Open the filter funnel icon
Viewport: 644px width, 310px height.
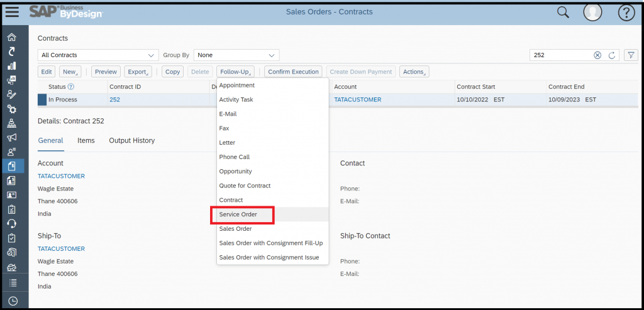(630, 55)
